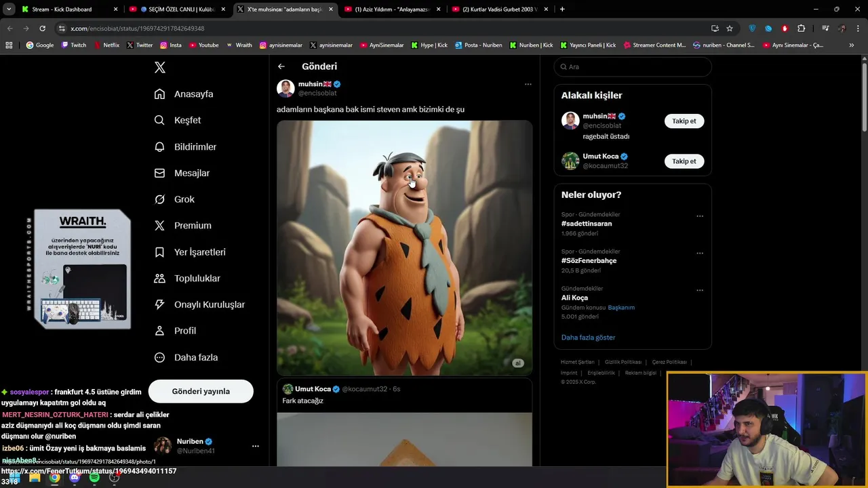Switch to SEÇİM ÖZEL CANLI YouTube tab
Image resolution: width=868 pixels, height=488 pixels.
point(177,9)
